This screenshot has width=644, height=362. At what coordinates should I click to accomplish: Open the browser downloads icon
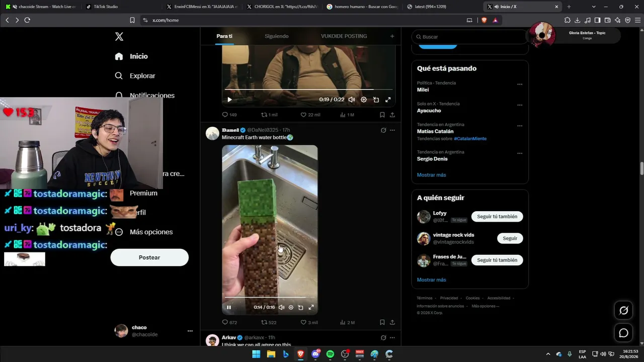coord(577,20)
